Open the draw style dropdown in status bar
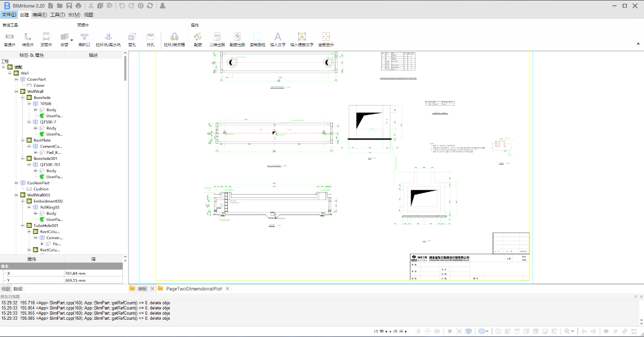 click(x=487, y=331)
